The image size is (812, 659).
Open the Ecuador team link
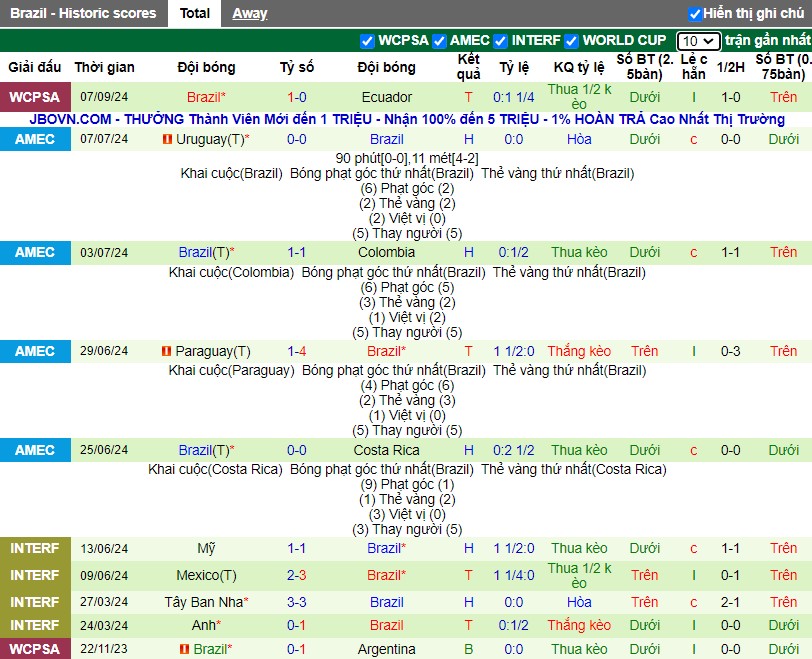(386, 97)
